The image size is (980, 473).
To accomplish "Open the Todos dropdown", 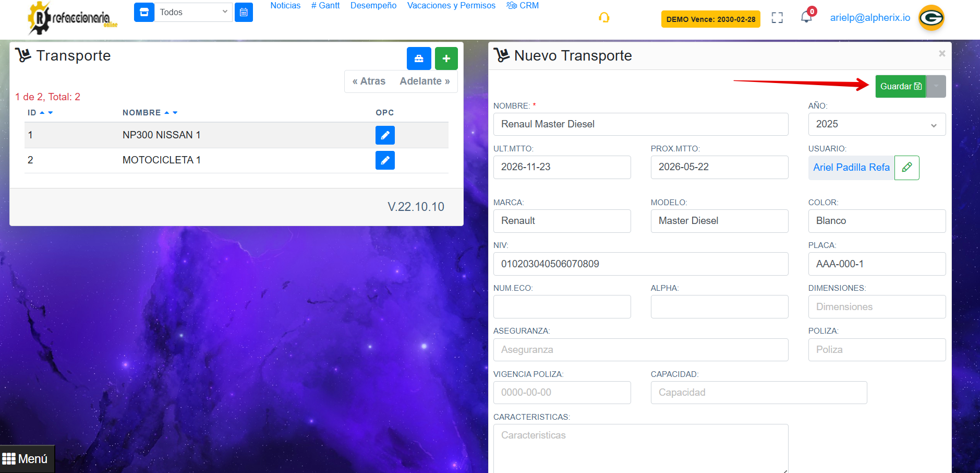I will [x=193, y=12].
